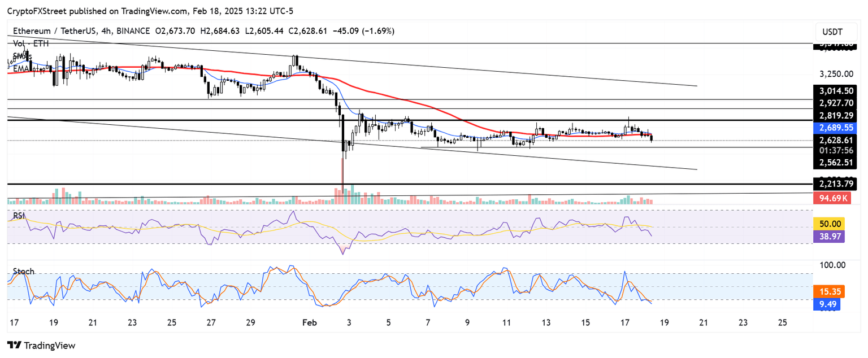Click the current price 2,628.61 label

pyautogui.click(x=836, y=140)
